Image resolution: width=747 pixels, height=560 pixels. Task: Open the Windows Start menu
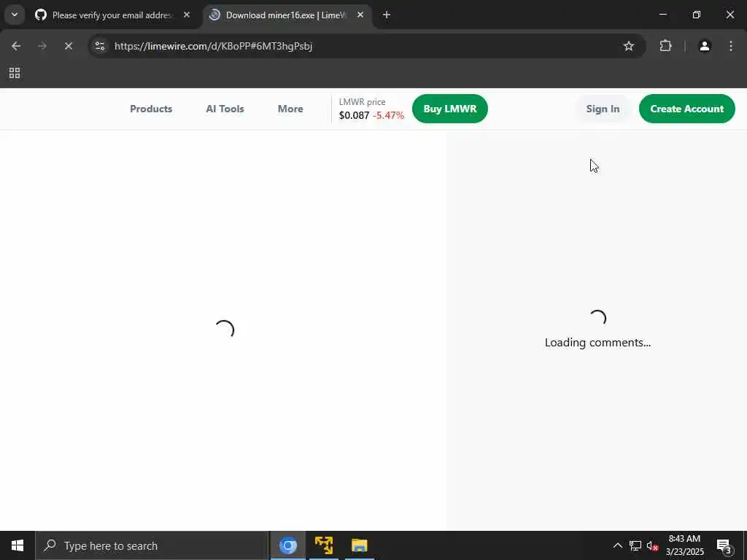coord(18,545)
